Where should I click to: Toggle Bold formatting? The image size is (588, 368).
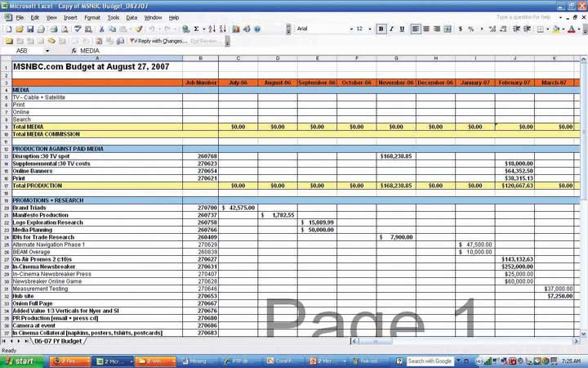click(381, 29)
